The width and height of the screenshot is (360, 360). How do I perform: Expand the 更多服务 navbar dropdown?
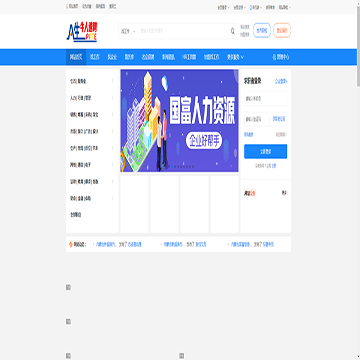[x=235, y=57]
